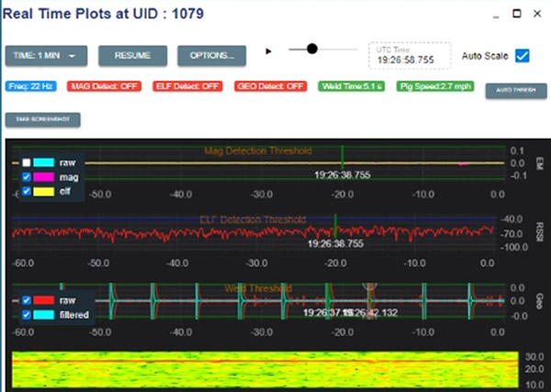
Task: Click the Freq: 22 Hz badge
Action: coord(31,86)
